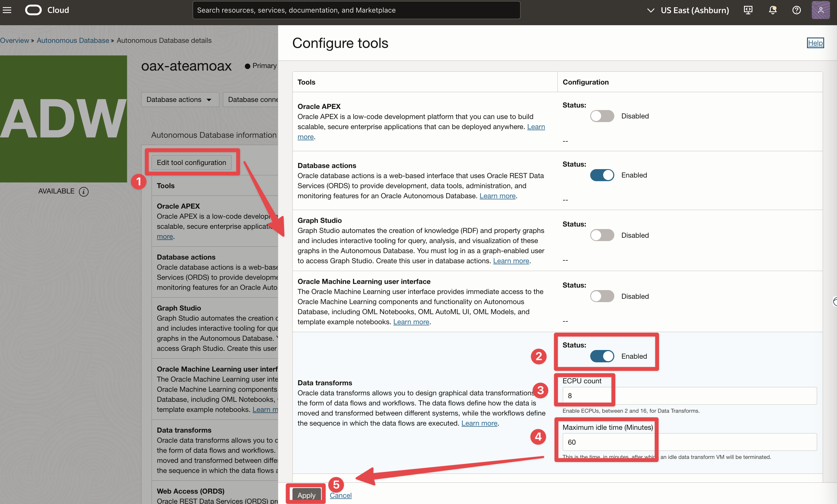Disable the Database actions status toggle

tap(602, 175)
